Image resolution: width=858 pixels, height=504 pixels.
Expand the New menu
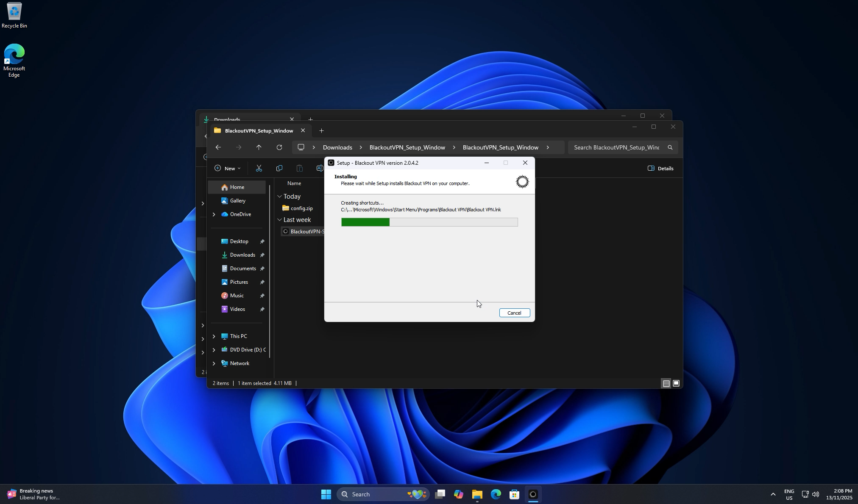point(228,168)
